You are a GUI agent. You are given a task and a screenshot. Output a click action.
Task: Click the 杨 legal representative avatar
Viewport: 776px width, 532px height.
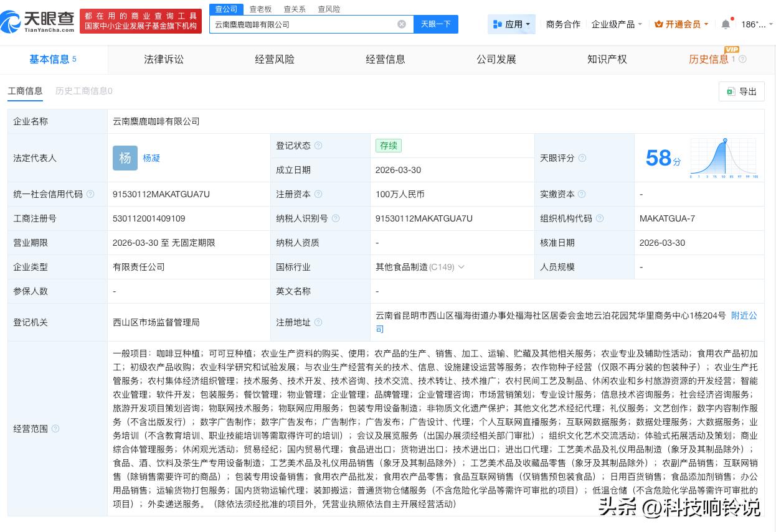click(x=125, y=158)
